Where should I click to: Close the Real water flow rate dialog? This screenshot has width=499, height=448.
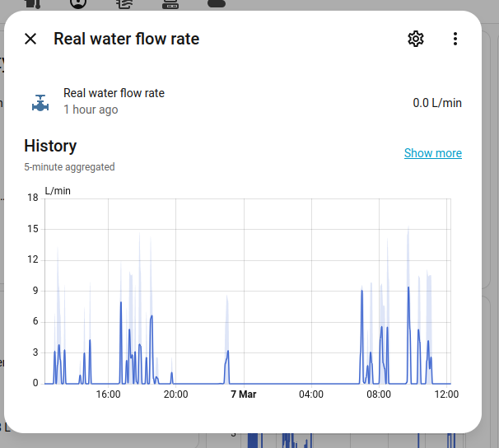click(30, 39)
